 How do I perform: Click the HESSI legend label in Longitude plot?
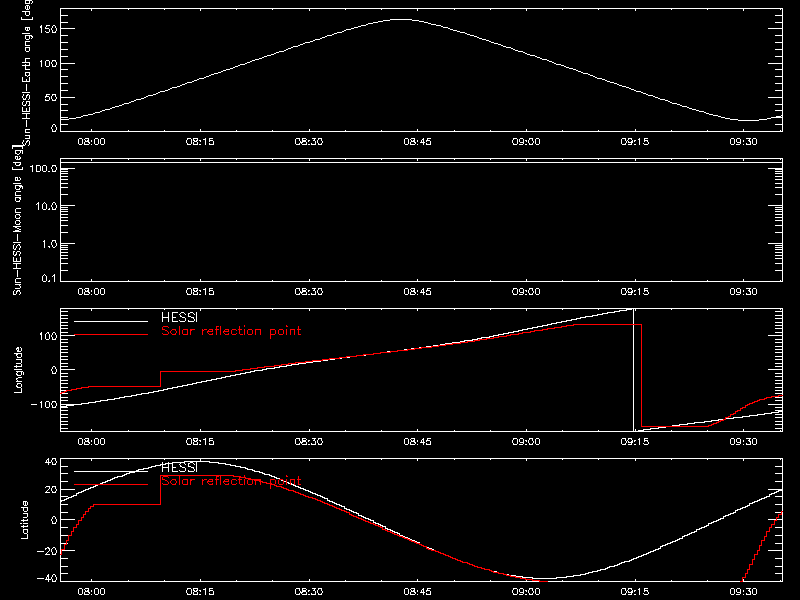[179, 317]
